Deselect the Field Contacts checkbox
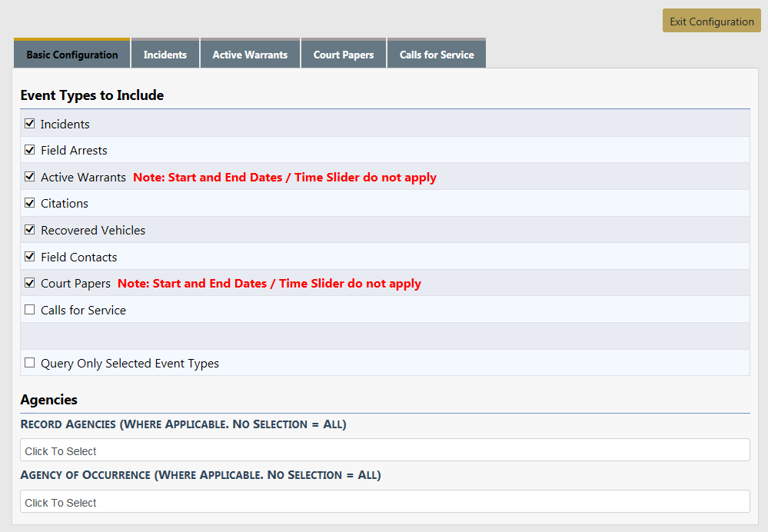The width and height of the screenshot is (768, 532). click(30, 257)
